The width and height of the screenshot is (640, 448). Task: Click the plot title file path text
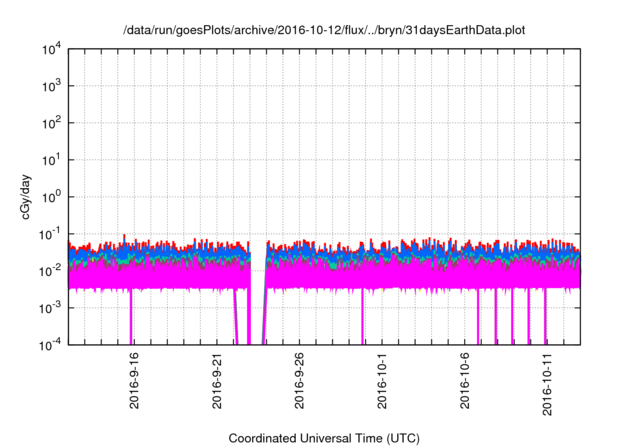(323, 31)
